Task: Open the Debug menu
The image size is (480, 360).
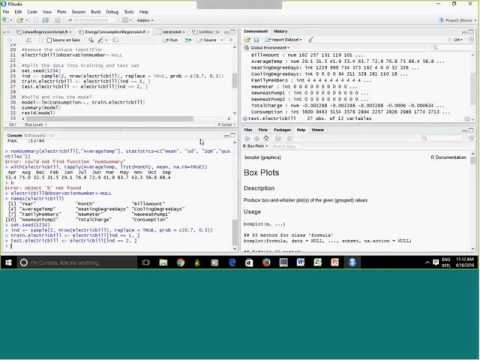Action: click(112, 12)
